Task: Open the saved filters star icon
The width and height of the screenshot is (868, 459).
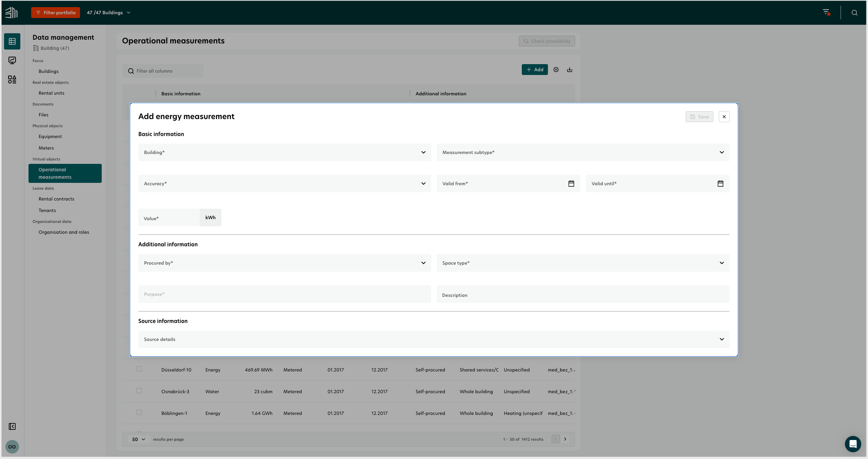Action: coord(827,13)
